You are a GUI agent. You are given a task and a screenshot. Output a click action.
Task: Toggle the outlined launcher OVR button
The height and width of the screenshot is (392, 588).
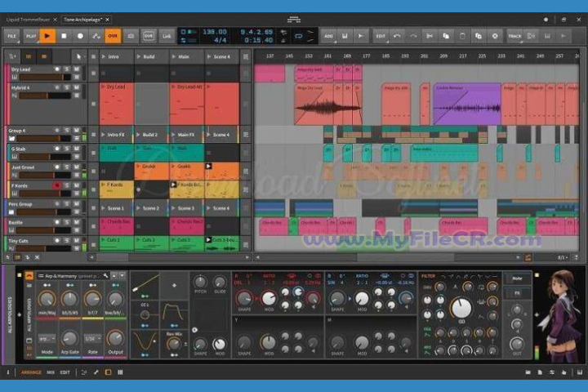149,36
